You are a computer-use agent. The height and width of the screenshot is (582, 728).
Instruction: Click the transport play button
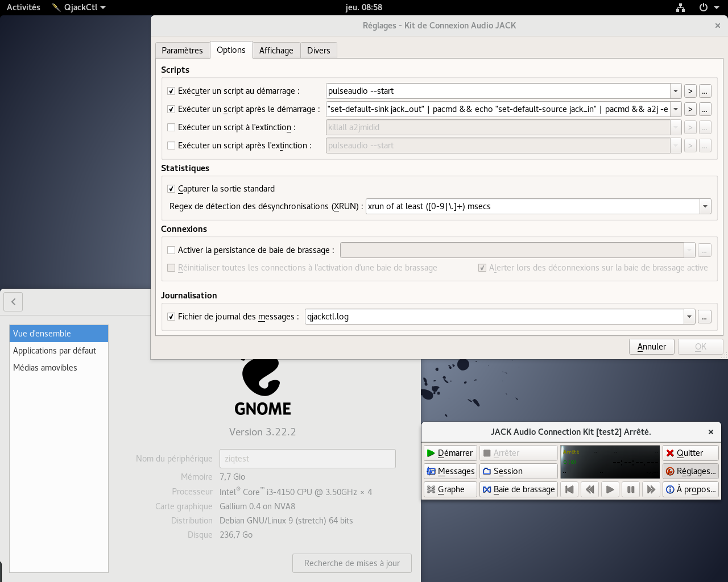click(610, 489)
